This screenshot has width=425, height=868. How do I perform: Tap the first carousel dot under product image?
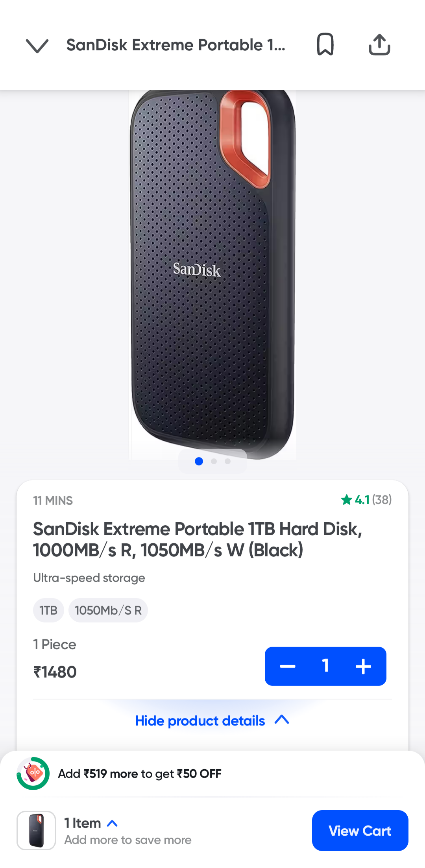[199, 462]
